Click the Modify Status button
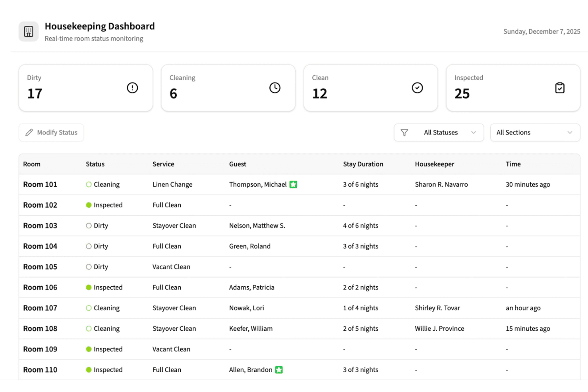588x392 pixels. 51,133
